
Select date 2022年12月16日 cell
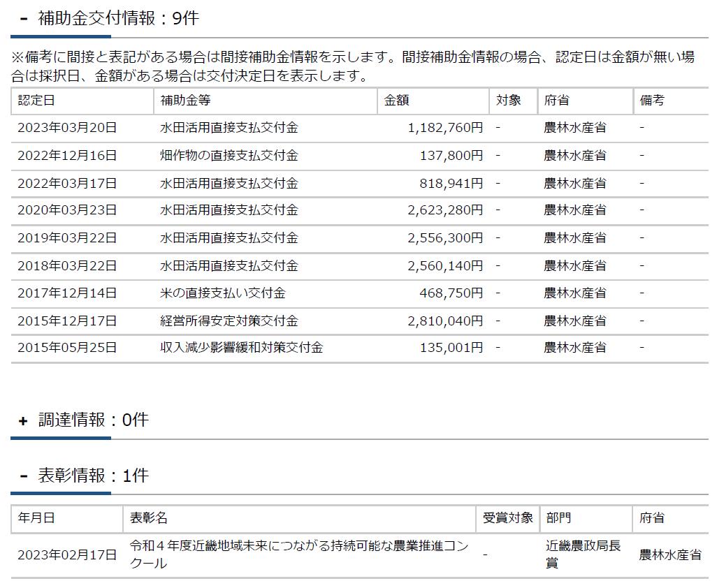pyautogui.click(x=67, y=156)
